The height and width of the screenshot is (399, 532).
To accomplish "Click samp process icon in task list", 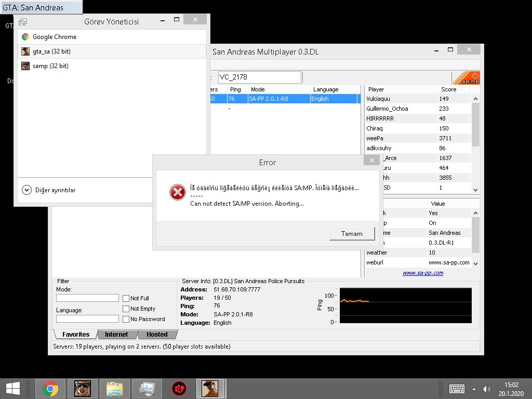I will [x=25, y=66].
